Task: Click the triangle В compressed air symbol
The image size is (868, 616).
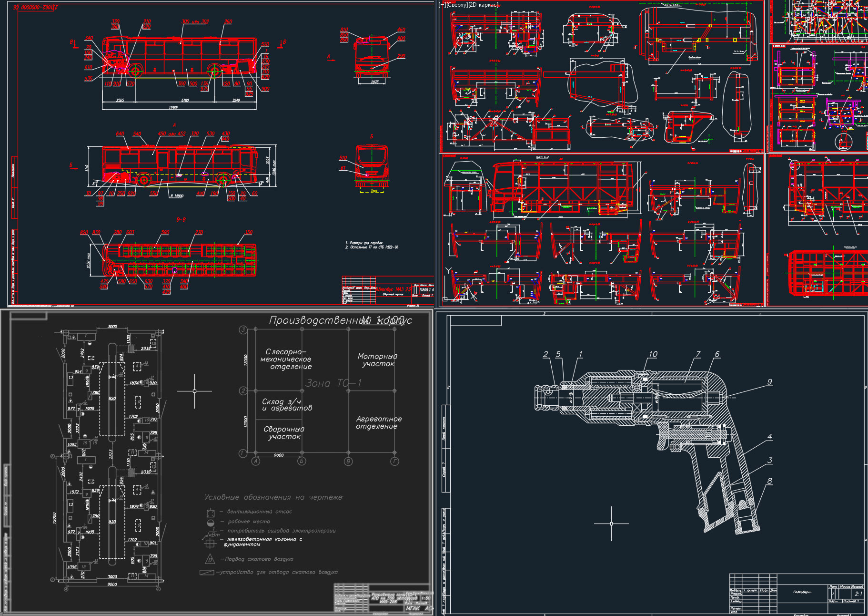Action: point(210,559)
